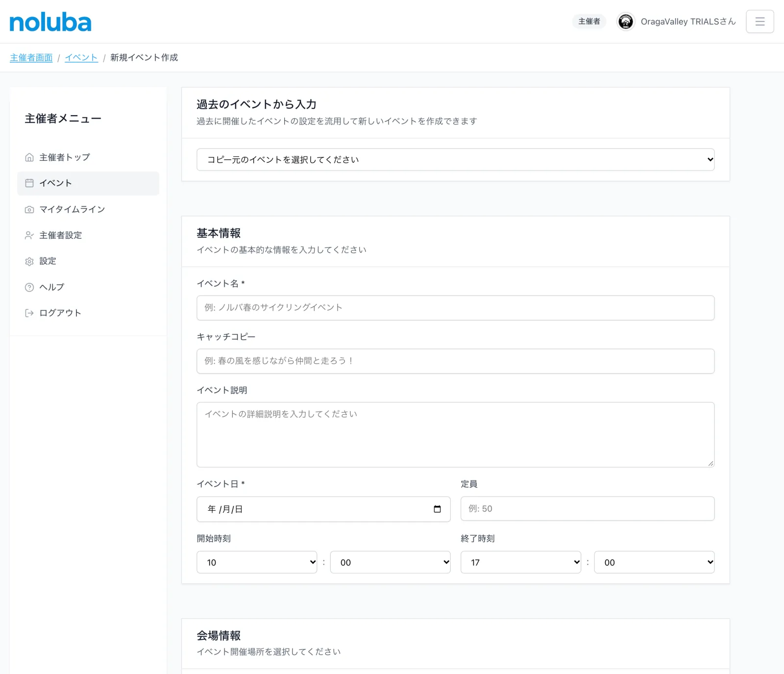Click the 会場情報 section heading
Screen dimensions: 784x674
click(x=219, y=636)
